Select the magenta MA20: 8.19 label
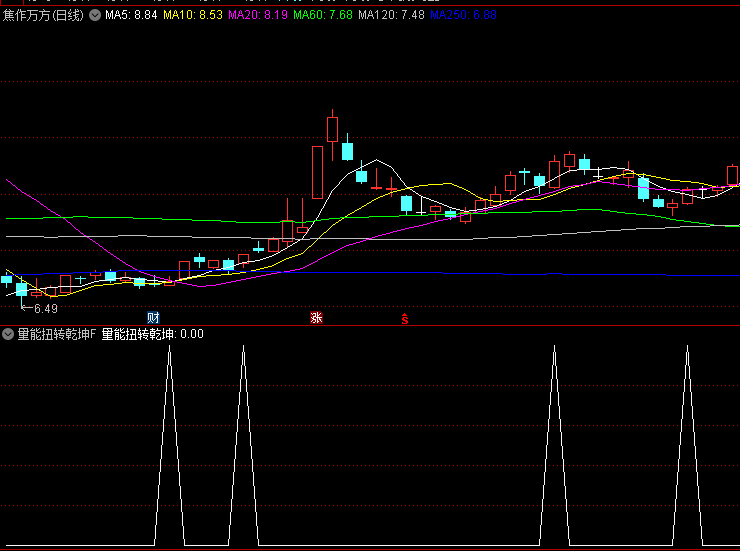Image resolution: width=740 pixels, height=551 pixels. click(258, 16)
